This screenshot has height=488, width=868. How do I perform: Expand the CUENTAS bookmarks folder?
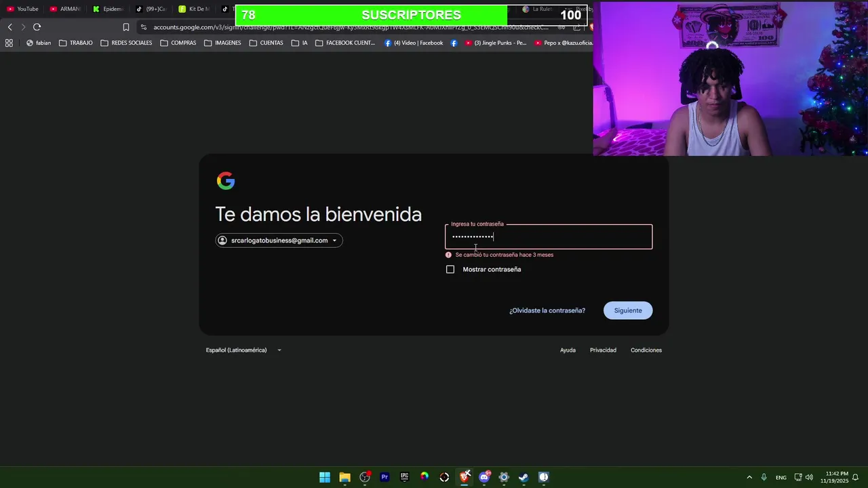tap(266, 43)
